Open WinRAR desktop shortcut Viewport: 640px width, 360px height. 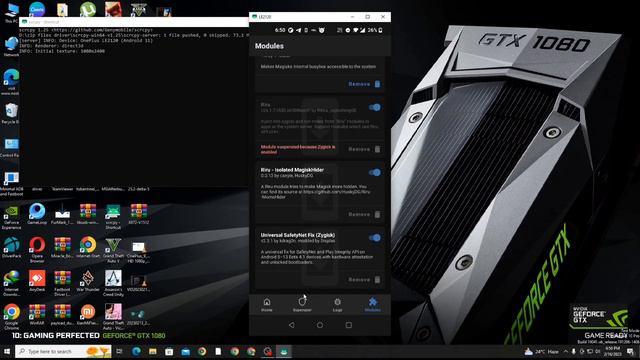[37, 315]
